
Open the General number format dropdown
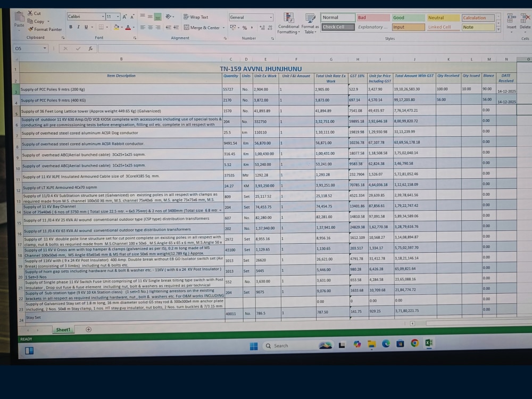coord(271,18)
